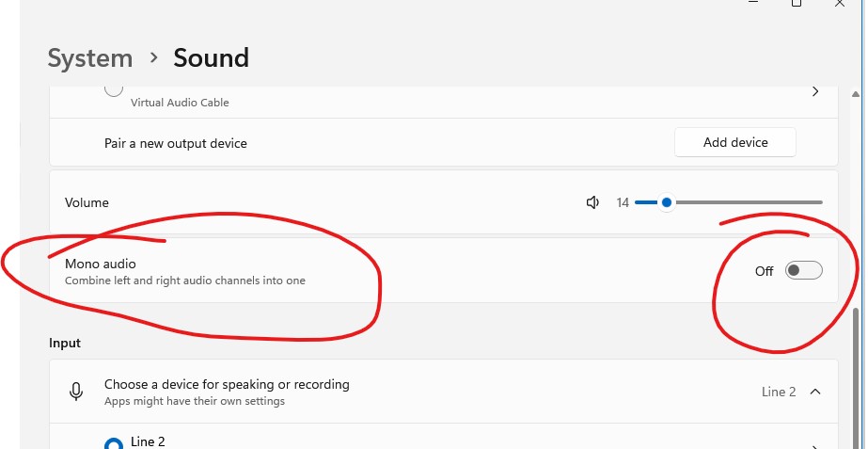Toggle the Mono audio switch

(803, 271)
